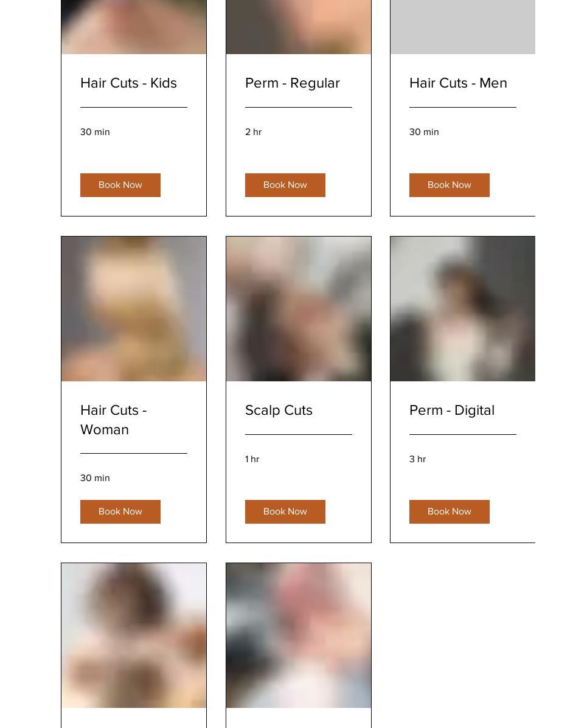Open the Hair Cuts - Woman title link
The image size is (587, 728).
click(x=114, y=420)
